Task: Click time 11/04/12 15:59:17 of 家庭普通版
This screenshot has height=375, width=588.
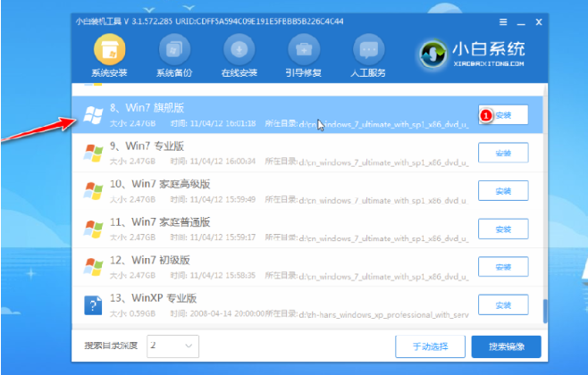Action: click(x=223, y=237)
